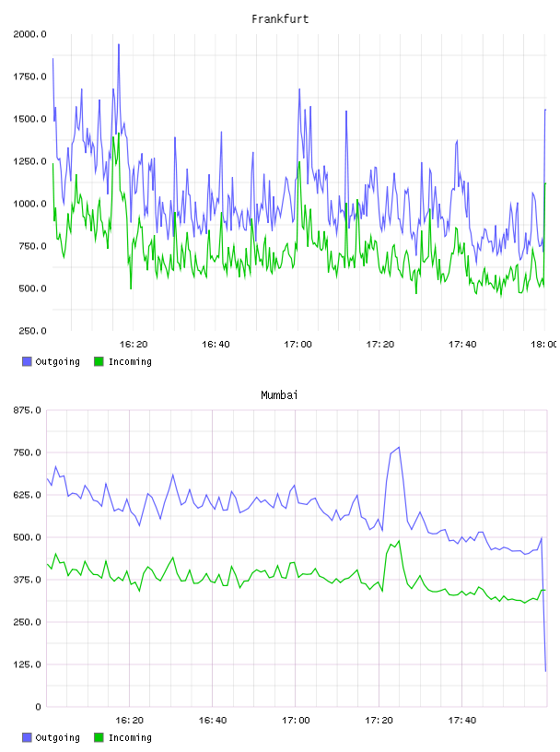Click the 17:40 time label on Frankfurt chart
Viewport: 560px width, 752px height.
pos(462,345)
